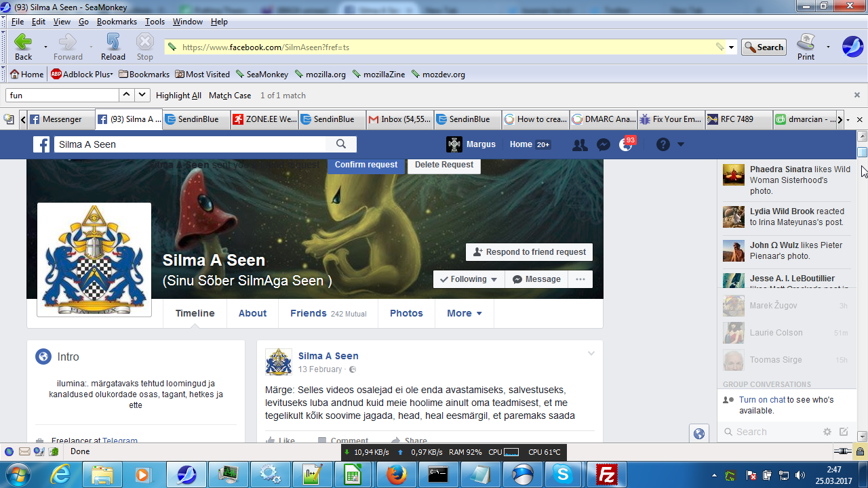
Task: Reload the current Facebook page
Action: pyautogui.click(x=113, y=47)
